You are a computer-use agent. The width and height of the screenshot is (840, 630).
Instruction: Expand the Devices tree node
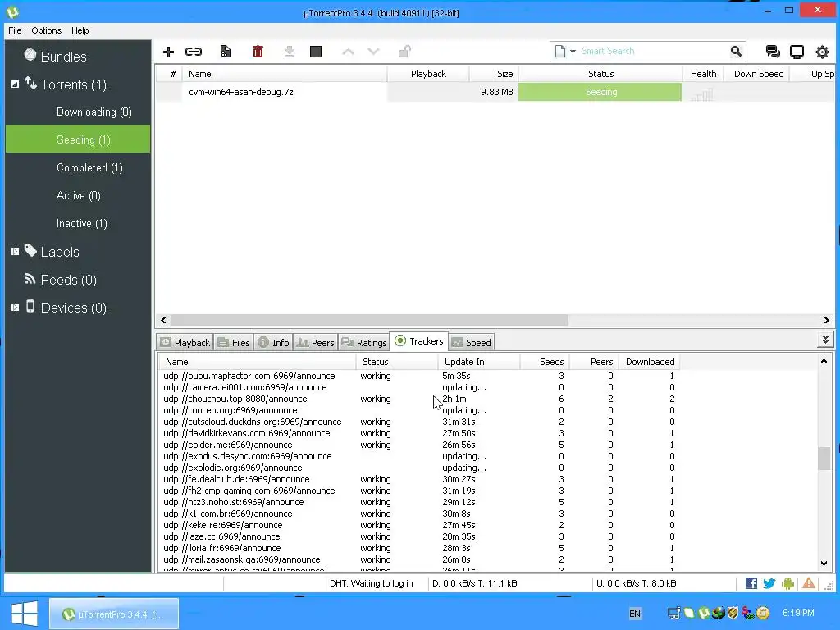(x=15, y=308)
